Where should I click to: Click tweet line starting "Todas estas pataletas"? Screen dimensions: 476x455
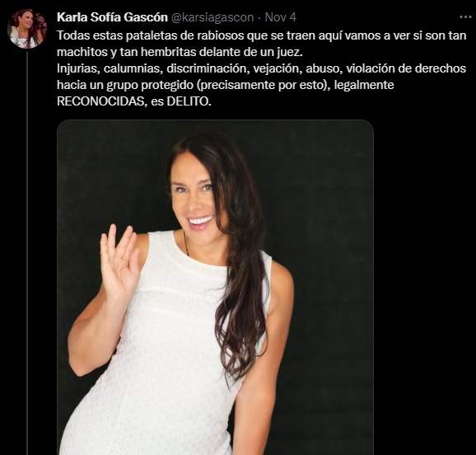click(261, 36)
